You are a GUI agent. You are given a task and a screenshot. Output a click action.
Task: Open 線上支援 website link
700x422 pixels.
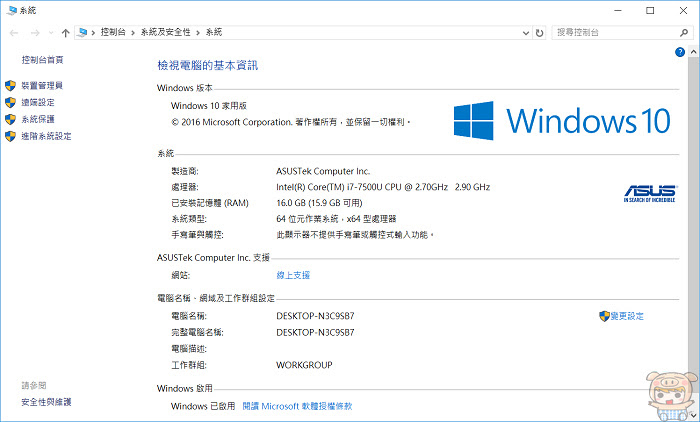click(x=293, y=275)
